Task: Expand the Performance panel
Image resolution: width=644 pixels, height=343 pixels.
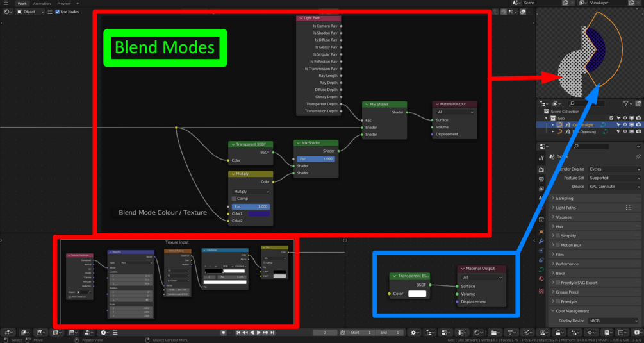Action: click(595, 264)
